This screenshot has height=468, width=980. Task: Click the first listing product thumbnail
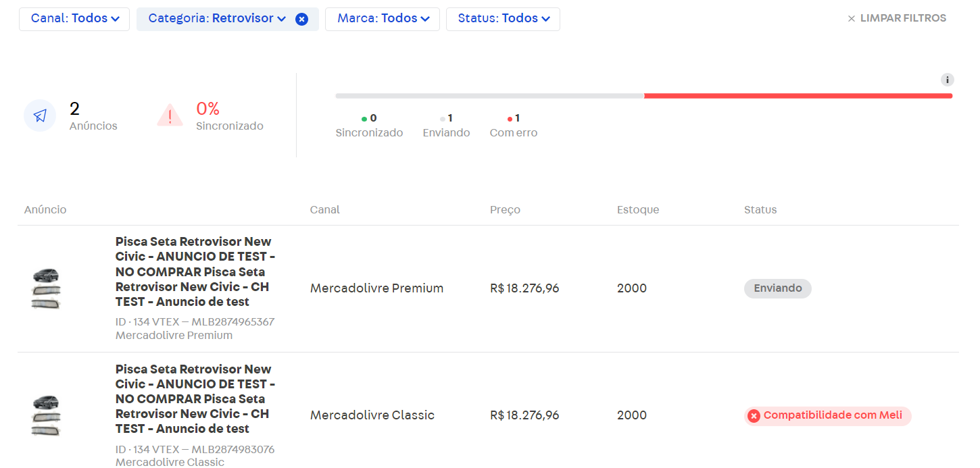coord(45,288)
